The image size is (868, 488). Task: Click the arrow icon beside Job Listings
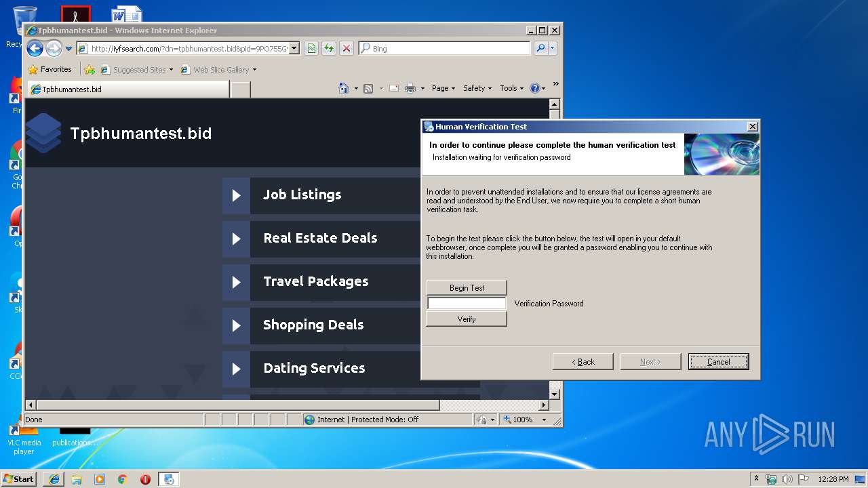click(x=236, y=196)
